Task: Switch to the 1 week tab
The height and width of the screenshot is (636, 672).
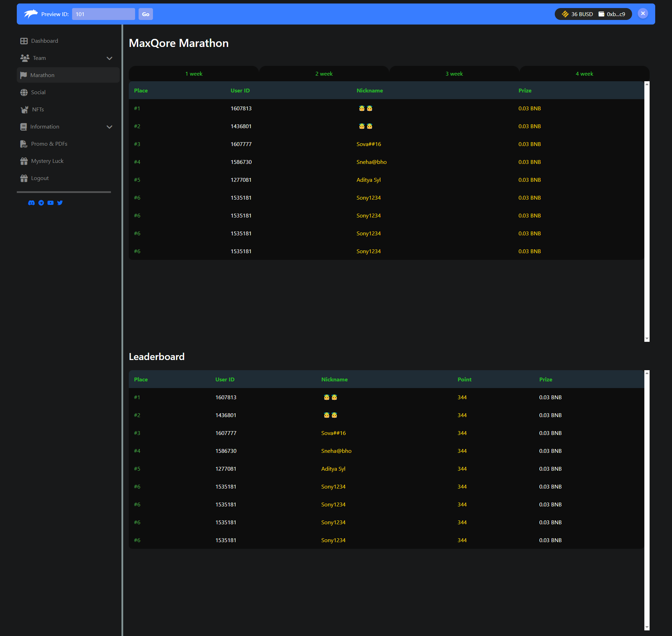Action: [x=194, y=74]
